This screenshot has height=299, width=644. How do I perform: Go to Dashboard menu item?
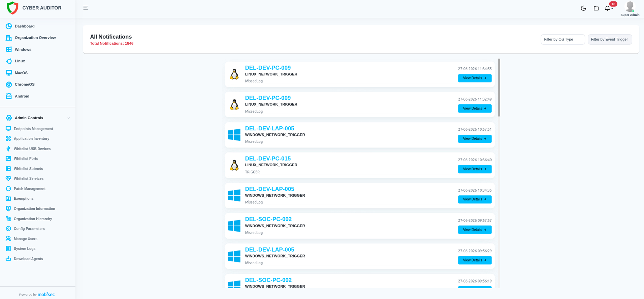pyautogui.click(x=25, y=26)
